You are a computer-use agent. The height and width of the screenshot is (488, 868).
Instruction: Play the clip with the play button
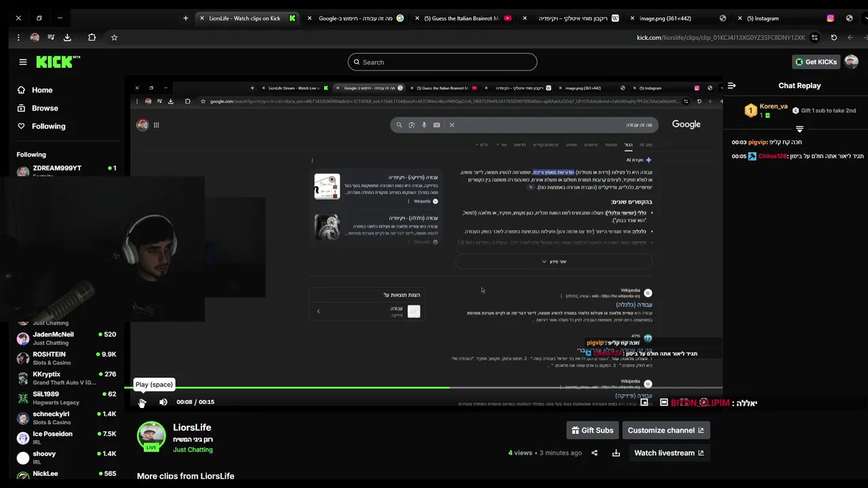[x=142, y=402]
